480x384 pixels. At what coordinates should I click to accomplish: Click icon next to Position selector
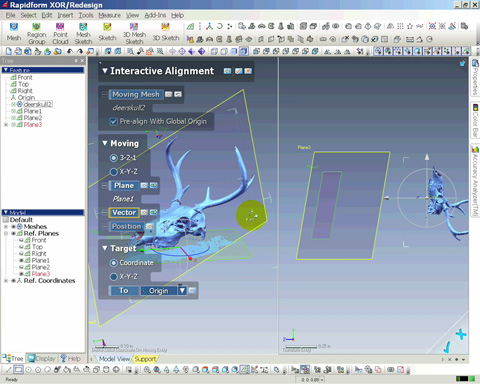click(x=150, y=227)
